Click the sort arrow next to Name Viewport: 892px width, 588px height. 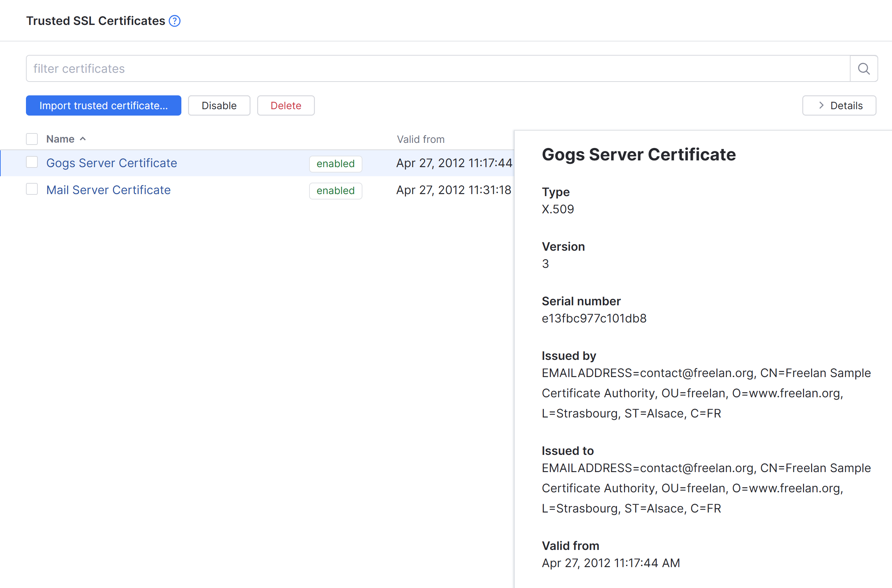(83, 139)
